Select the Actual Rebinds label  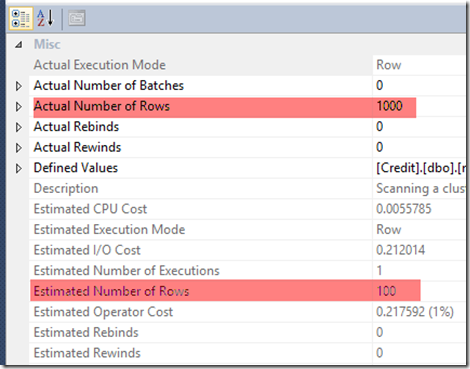76,127
